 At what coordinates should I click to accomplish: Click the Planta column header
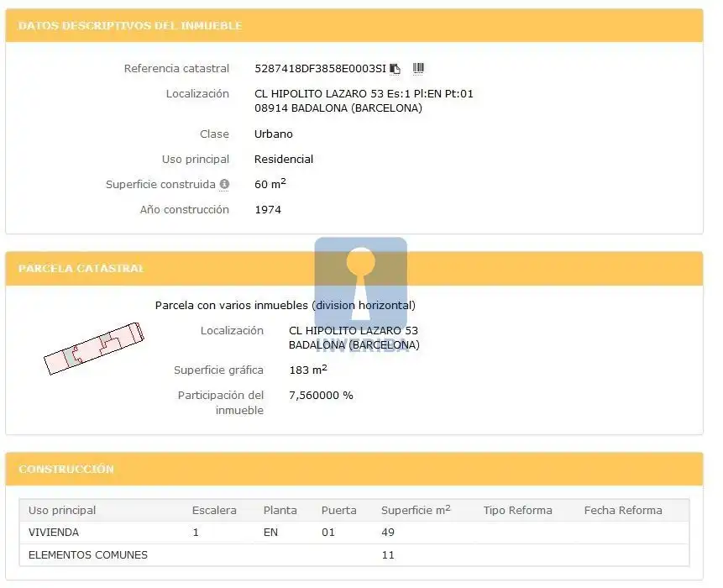280,510
